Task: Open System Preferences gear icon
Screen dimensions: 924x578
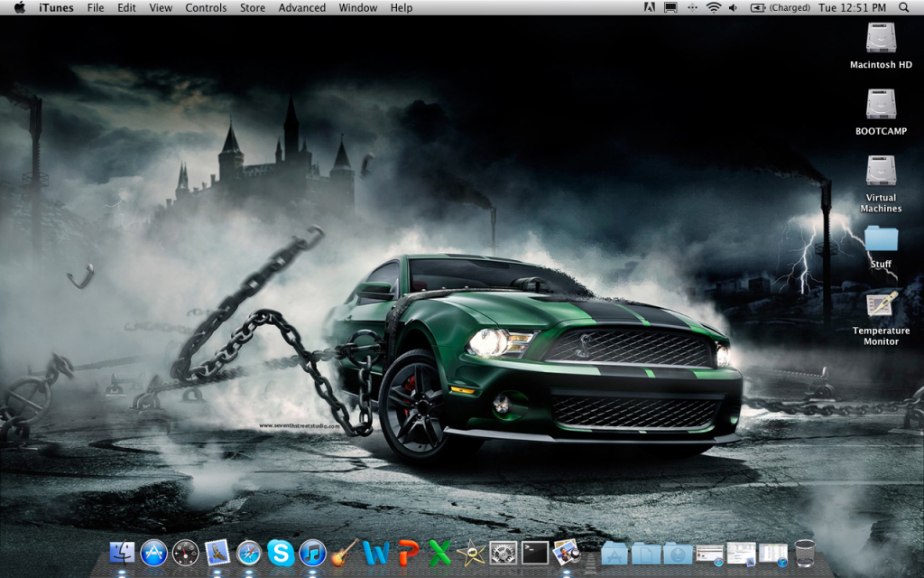Action: click(503, 553)
